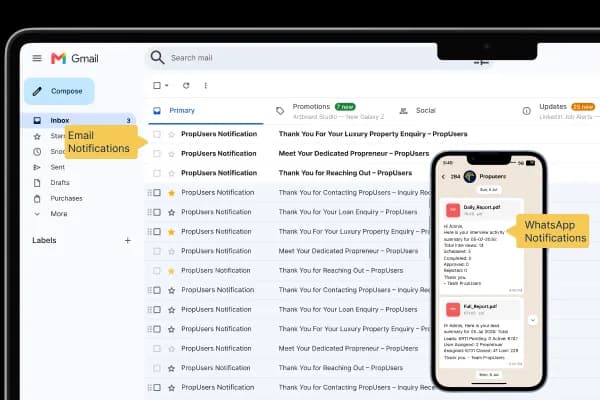Tick the select-all checkbox in the toolbar
This screenshot has height=400, width=600.
[x=157, y=85]
